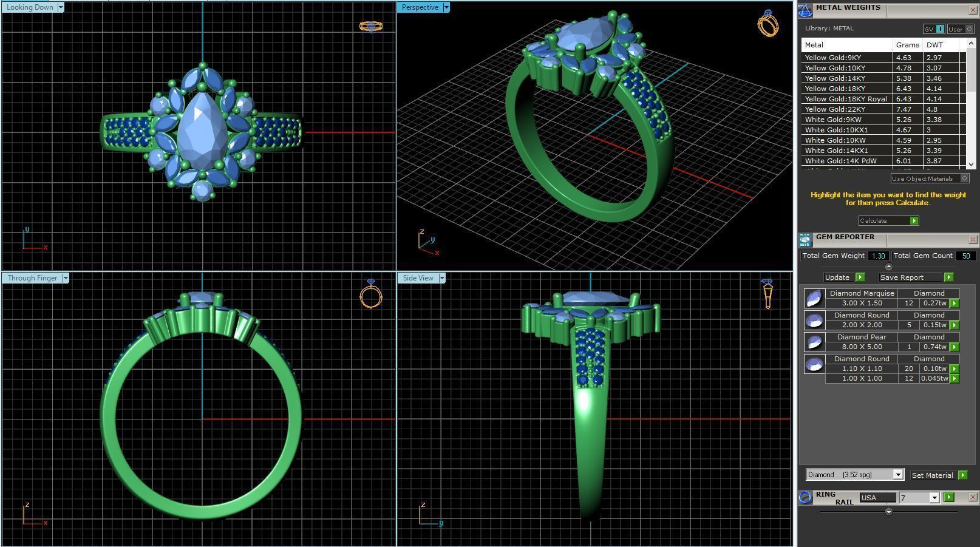Click the Through Finger viewport label

click(x=32, y=278)
